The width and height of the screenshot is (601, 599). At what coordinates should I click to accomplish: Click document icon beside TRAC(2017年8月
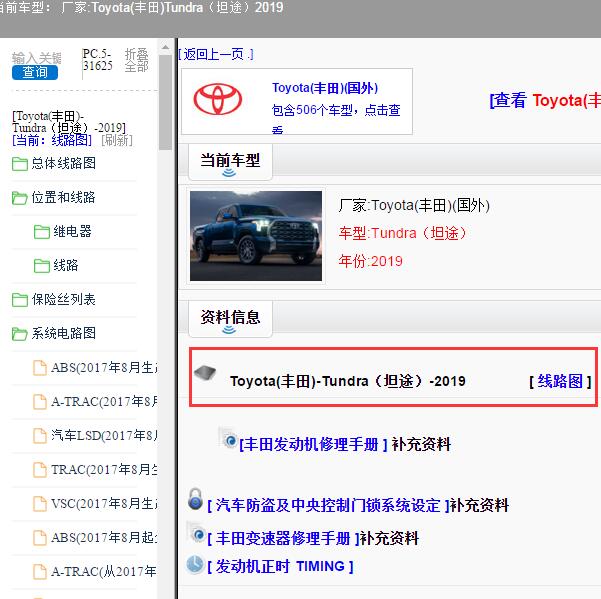pos(40,469)
